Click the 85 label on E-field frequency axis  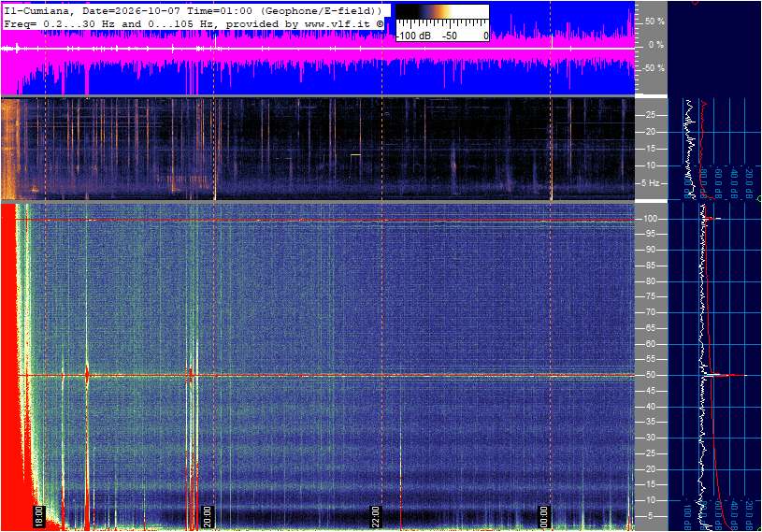coord(650,266)
